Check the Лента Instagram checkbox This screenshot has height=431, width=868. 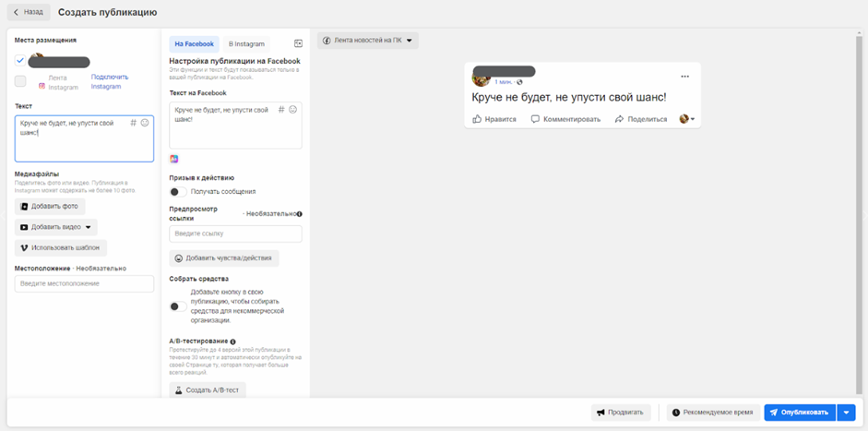20,81
